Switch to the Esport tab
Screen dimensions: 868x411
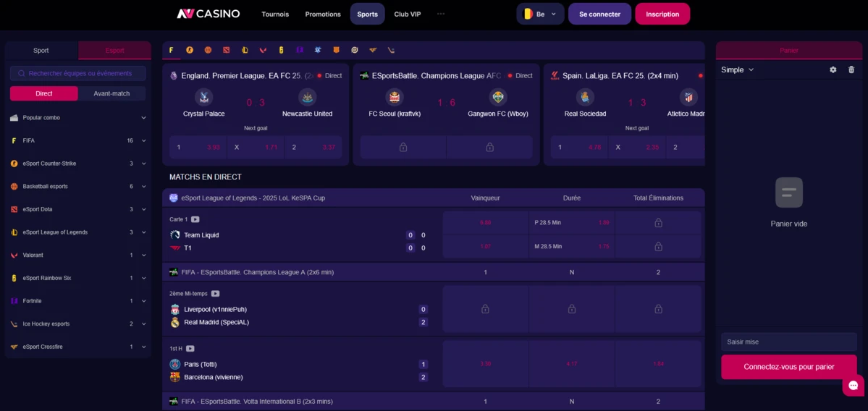pyautogui.click(x=114, y=51)
